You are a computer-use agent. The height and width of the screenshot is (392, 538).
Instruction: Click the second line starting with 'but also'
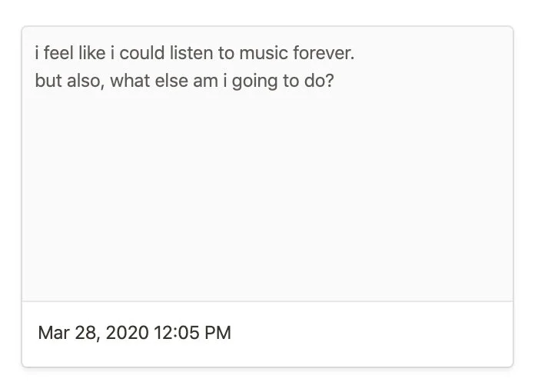(x=184, y=81)
